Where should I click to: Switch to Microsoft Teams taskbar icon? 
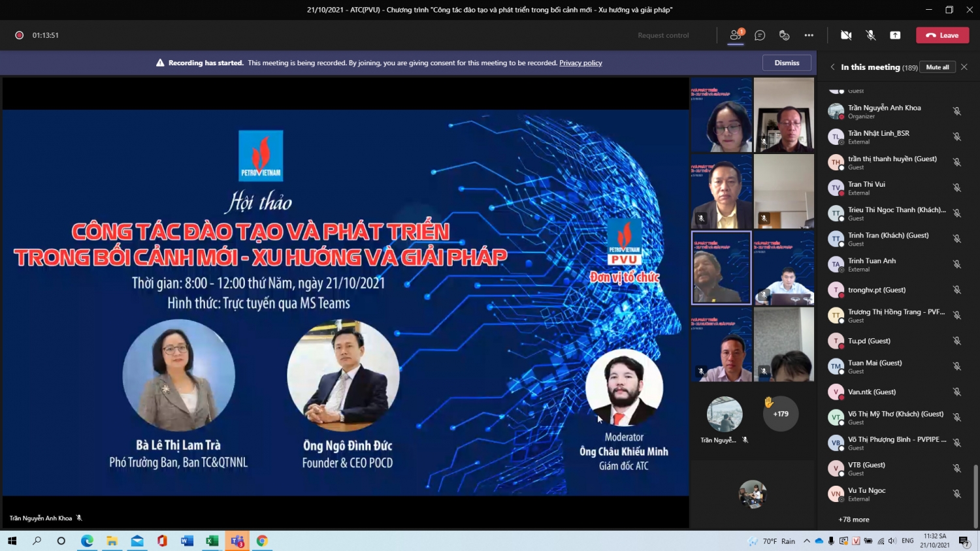237,541
